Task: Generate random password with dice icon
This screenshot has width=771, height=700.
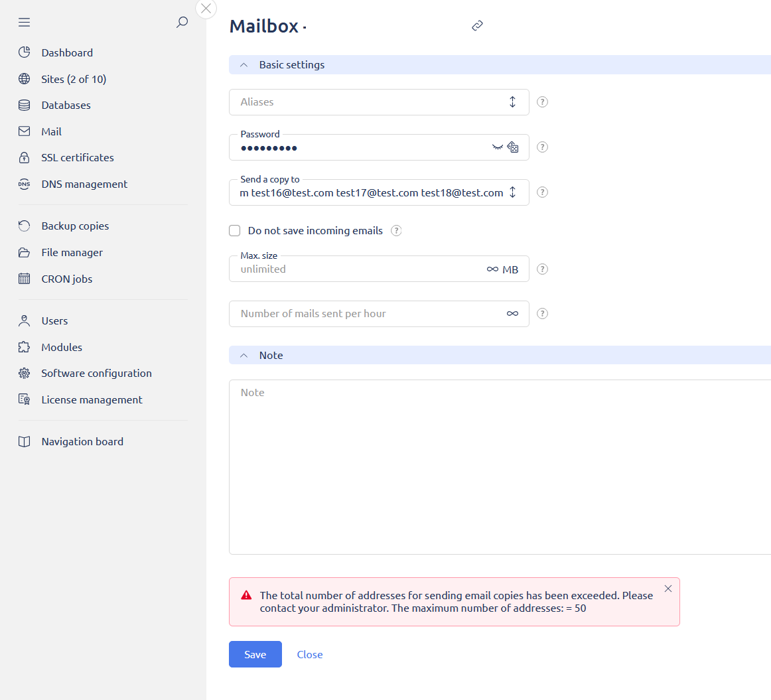Action: 513,147
